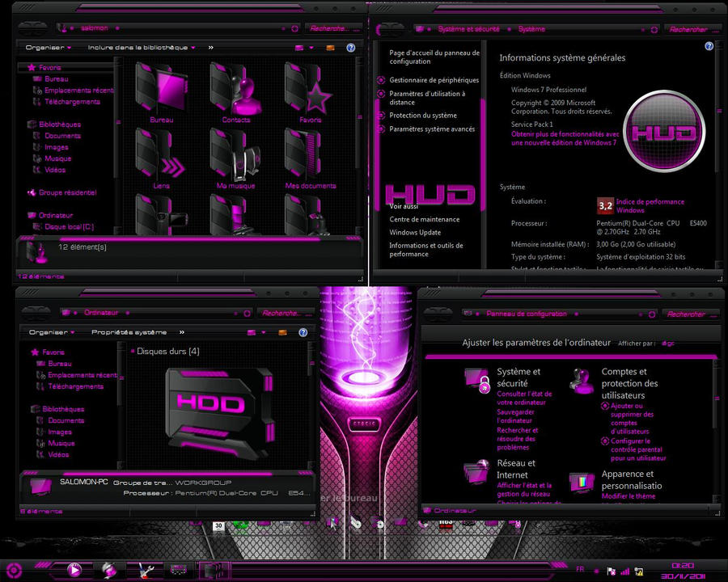This screenshot has width=728, height=582.
Task: Click refresh icon in salomon address bar
Action: pyautogui.click(x=294, y=29)
